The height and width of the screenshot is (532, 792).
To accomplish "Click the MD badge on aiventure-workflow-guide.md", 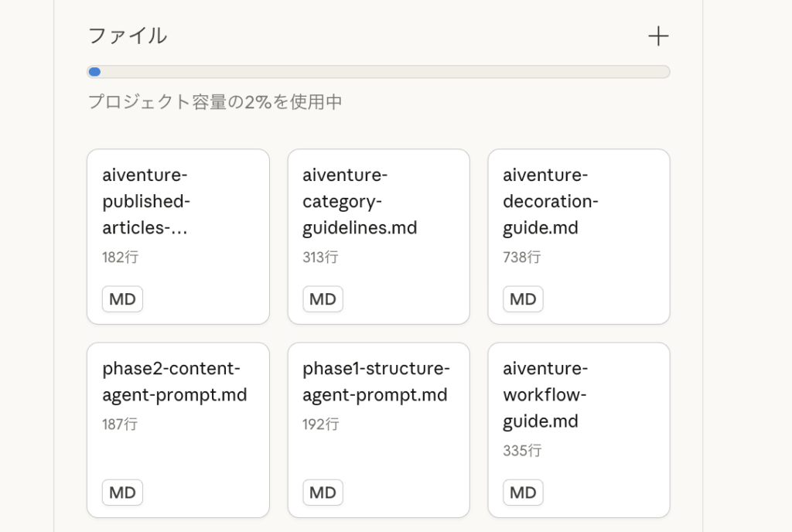I will [523, 492].
